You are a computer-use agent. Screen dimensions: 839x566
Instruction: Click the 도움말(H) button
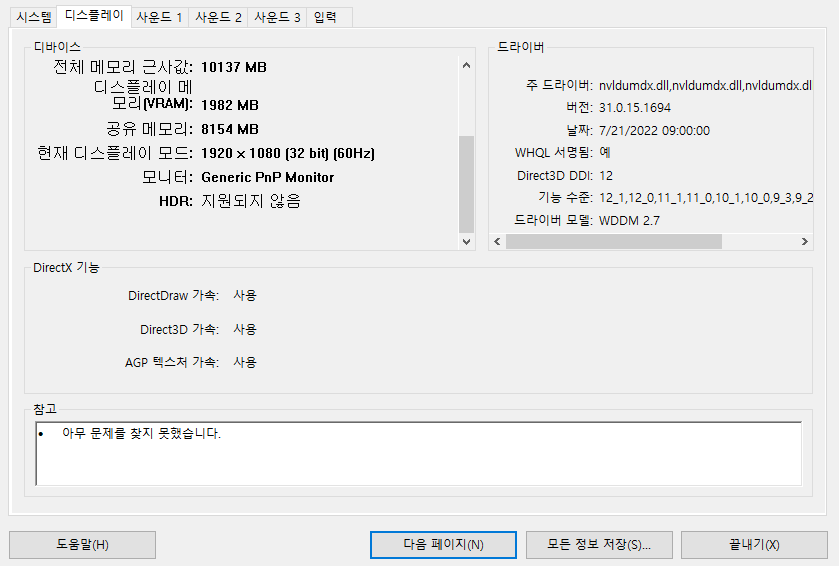coord(82,545)
